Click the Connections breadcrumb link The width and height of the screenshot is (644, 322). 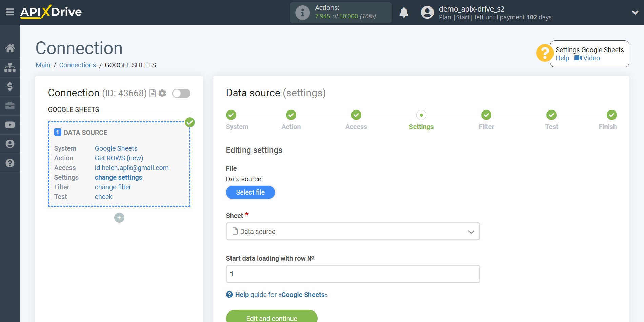click(77, 65)
